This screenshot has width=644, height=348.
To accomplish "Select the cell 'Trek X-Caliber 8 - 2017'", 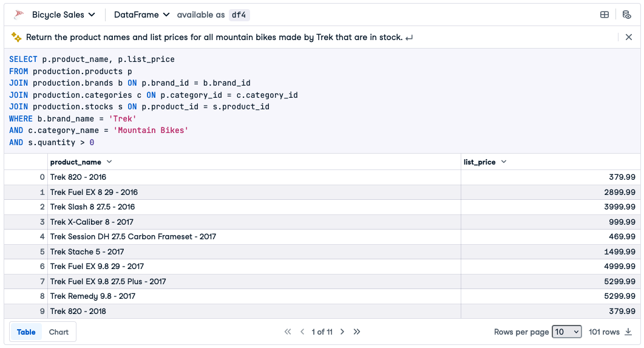I will (x=254, y=222).
